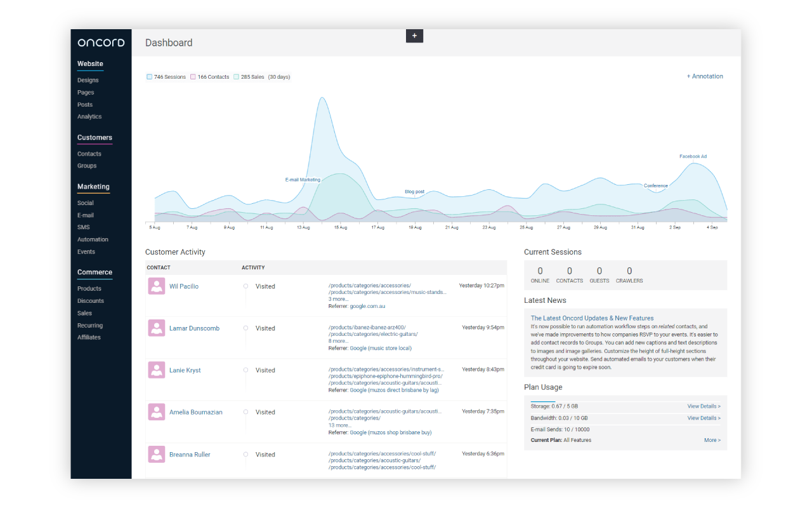Click timeline circle beside Lanie Kryst's visit
Viewport: 812px width, 508px height.
(246, 370)
